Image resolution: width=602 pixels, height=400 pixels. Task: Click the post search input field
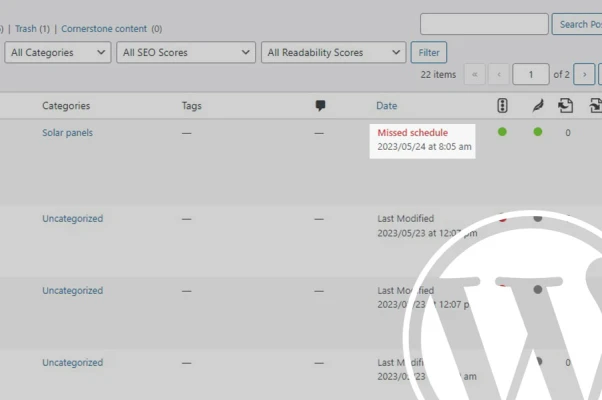pyautogui.click(x=484, y=24)
